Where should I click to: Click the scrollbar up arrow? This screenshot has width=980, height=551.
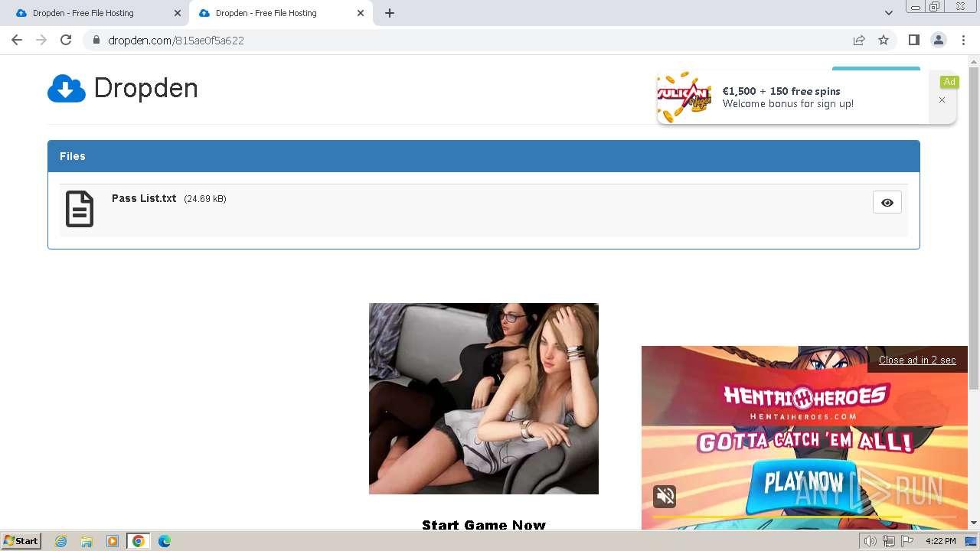point(974,60)
